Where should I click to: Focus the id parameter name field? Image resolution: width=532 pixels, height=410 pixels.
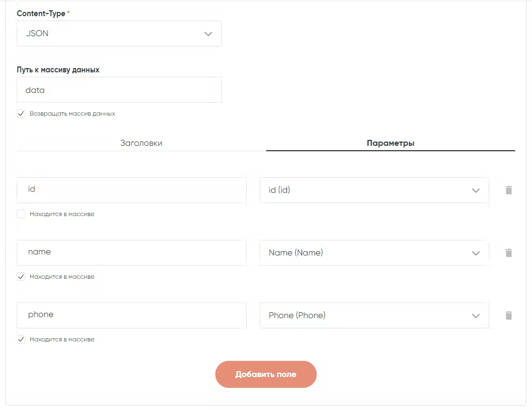[x=131, y=190]
